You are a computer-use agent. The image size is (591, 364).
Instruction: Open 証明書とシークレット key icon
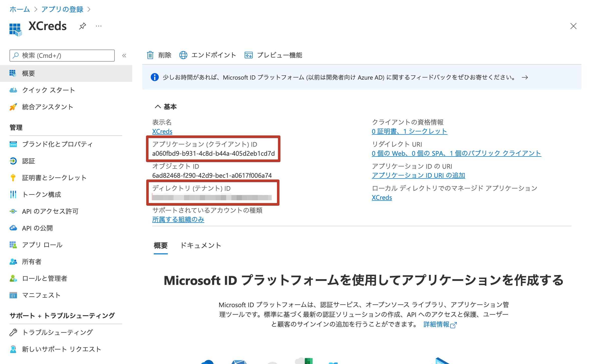coord(13,178)
